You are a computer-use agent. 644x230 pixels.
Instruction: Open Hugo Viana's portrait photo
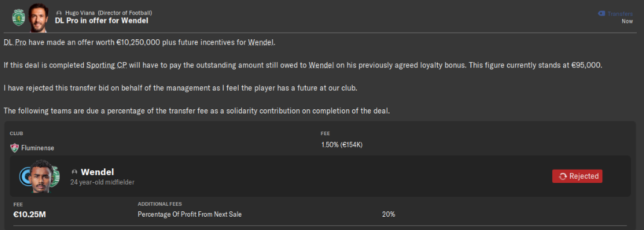(39, 18)
